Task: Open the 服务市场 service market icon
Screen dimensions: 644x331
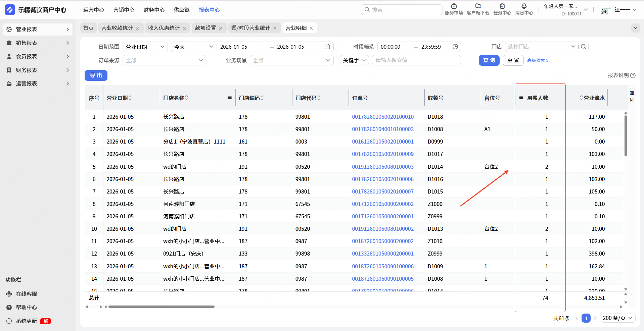Action: point(454,6)
